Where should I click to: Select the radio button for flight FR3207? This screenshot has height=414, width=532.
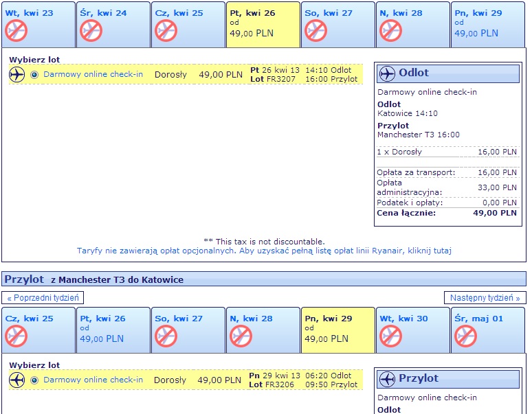[34, 75]
